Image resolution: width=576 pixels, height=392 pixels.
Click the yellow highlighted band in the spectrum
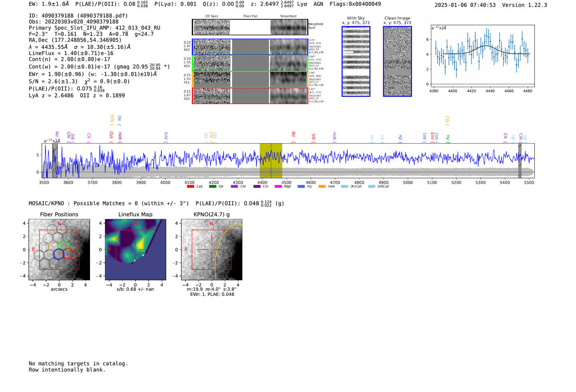271,161
